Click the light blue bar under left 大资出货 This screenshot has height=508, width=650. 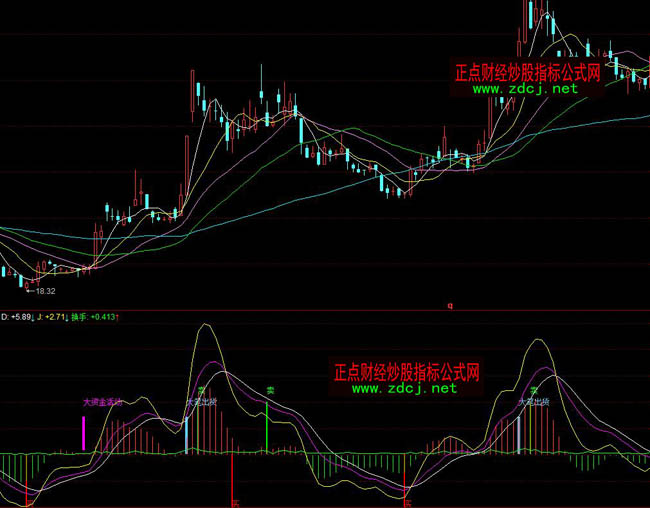(x=185, y=436)
